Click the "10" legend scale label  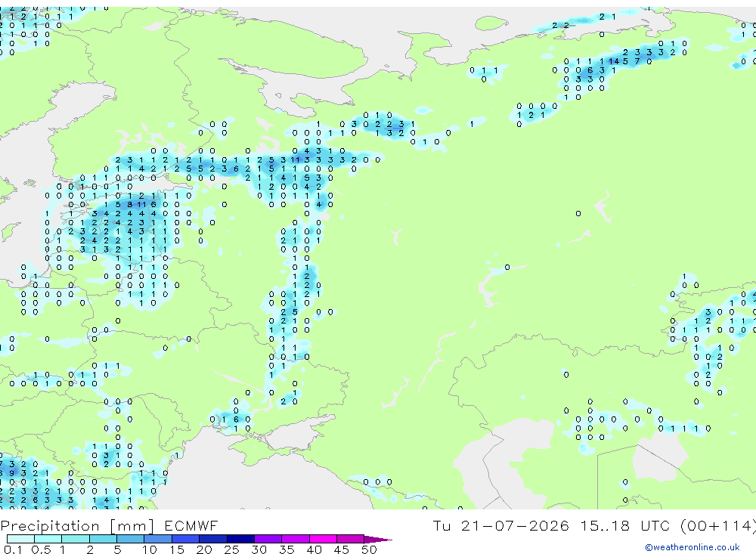pyautogui.click(x=150, y=549)
